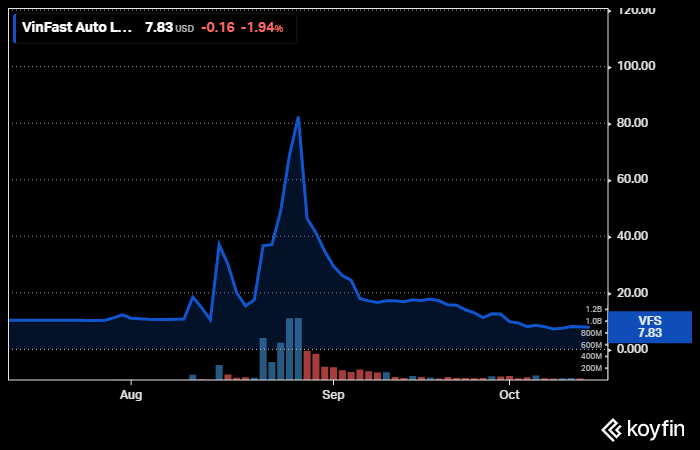Click the 100.00 price axis label

click(x=635, y=66)
